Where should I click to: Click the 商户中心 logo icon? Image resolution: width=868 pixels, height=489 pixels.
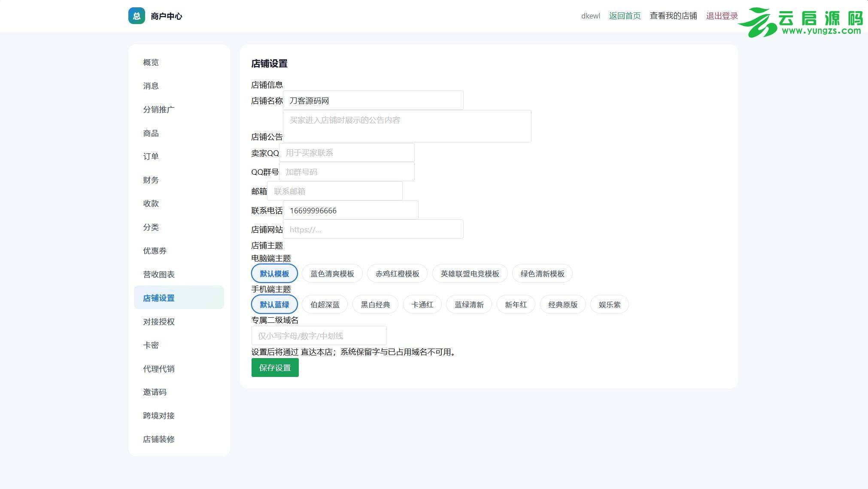click(137, 16)
